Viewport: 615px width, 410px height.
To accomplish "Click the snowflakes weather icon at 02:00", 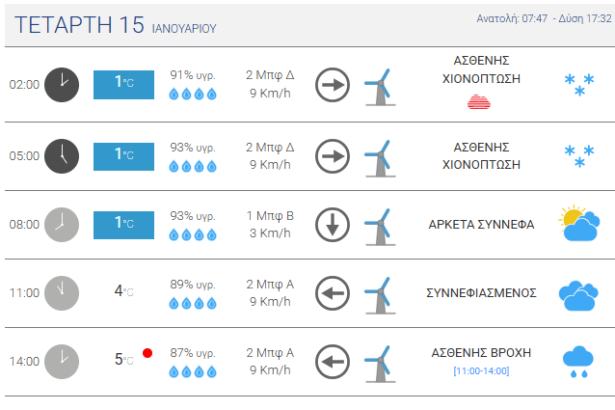I will [x=574, y=85].
